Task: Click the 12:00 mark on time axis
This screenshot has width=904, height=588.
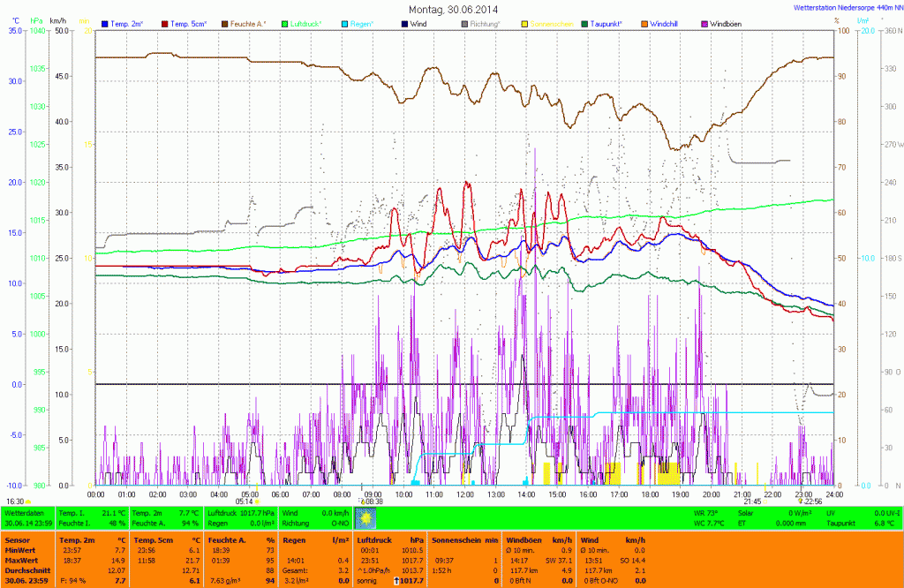Action: [464, 494]
